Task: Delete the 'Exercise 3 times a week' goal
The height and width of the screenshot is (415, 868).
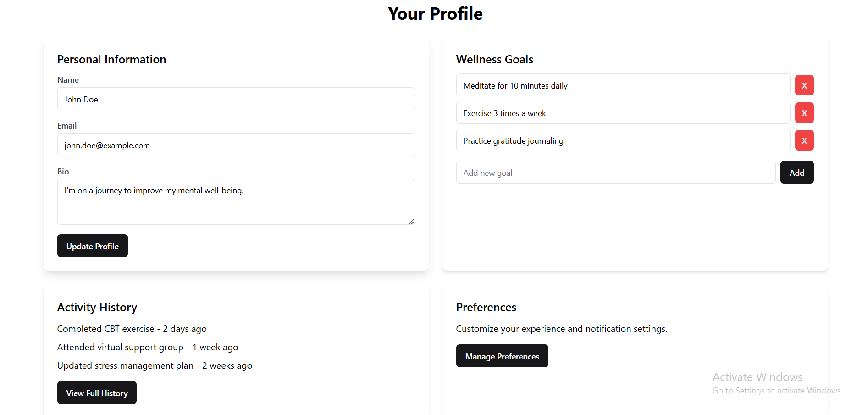Action: click(804, 113)
